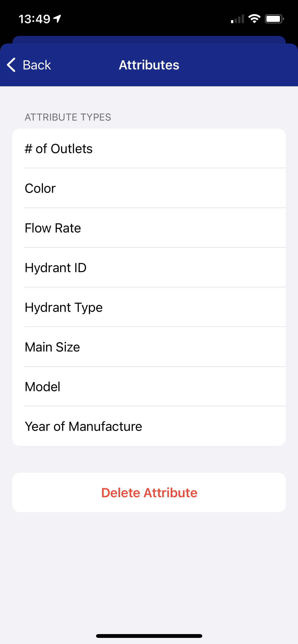The height and width of the screenshot is (644, 298).
Task: Tap the battery indicator icon
Action: coord(274,19)
